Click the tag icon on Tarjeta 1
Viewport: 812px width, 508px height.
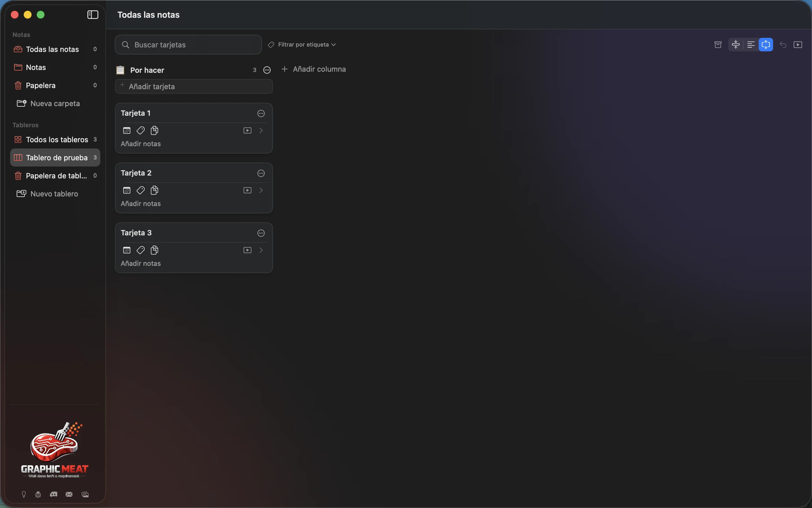(141, 130)
